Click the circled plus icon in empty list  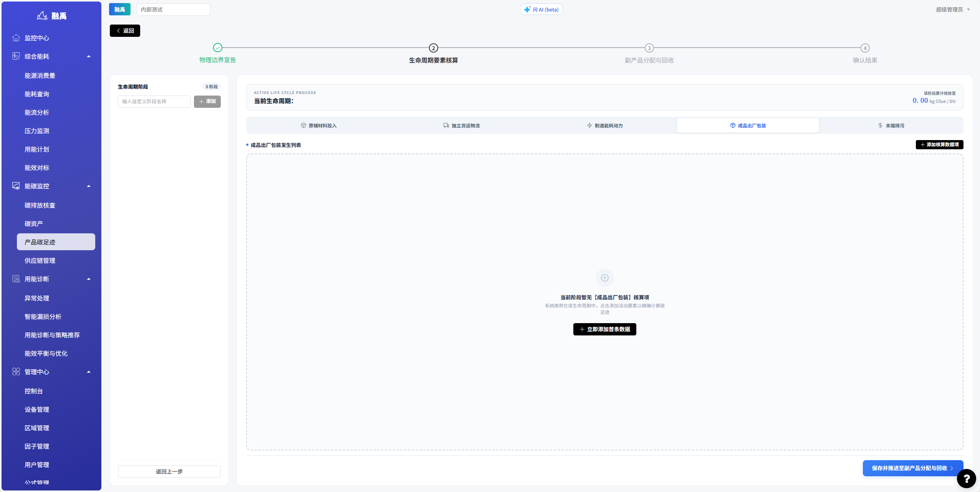[605, 278]
